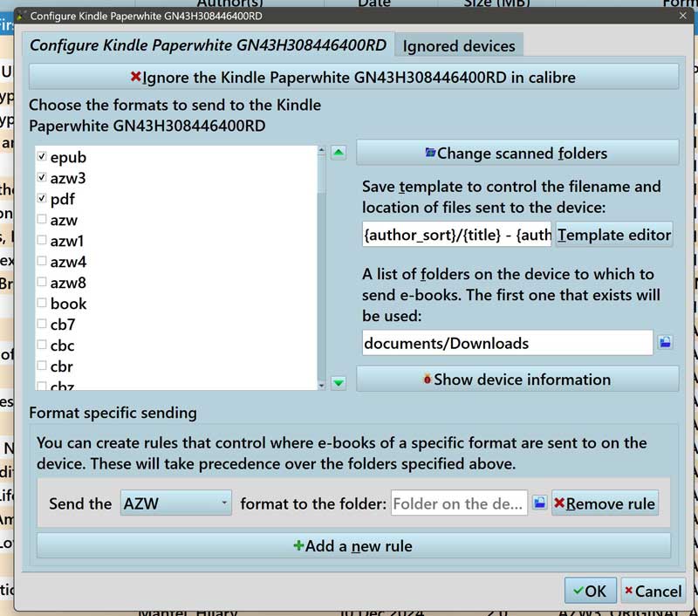
Task: Browse folder icon in the format rule row
Action: (x=539, y=503)
